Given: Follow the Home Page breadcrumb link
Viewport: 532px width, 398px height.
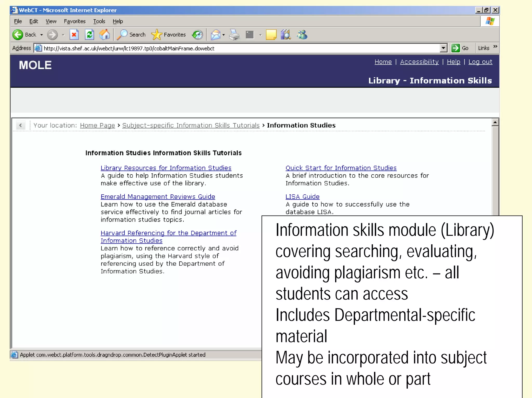Looking at the screenshot, I should coord(97,125).
